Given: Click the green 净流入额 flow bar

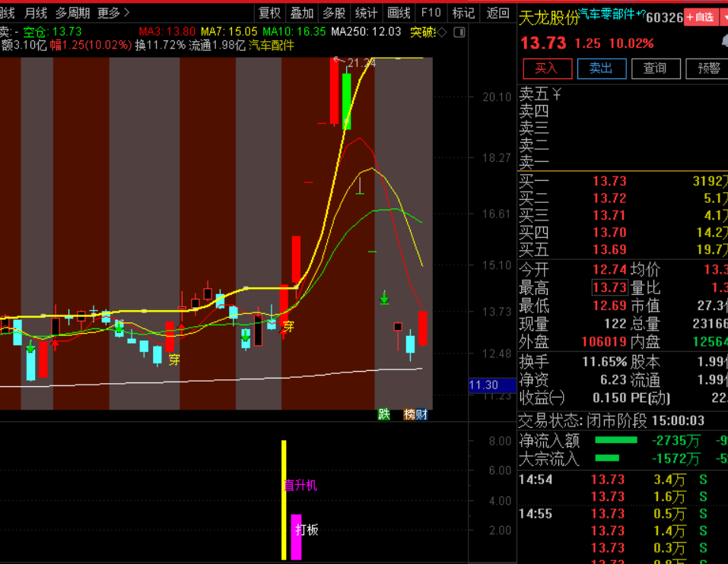Looking at the screenshot, I should click(615, 440).
